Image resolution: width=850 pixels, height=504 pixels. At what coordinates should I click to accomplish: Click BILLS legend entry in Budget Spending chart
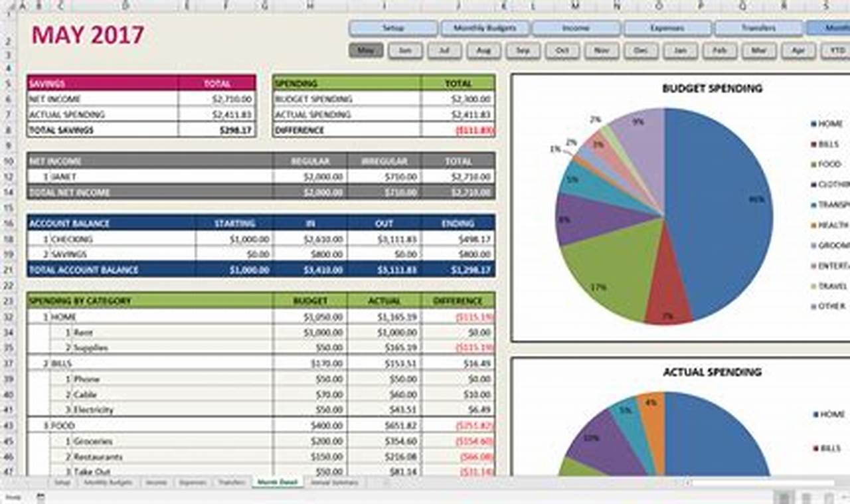825,144
